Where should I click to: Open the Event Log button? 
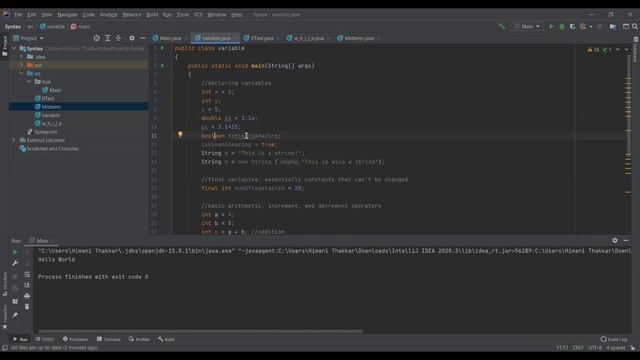click(614, 339)
